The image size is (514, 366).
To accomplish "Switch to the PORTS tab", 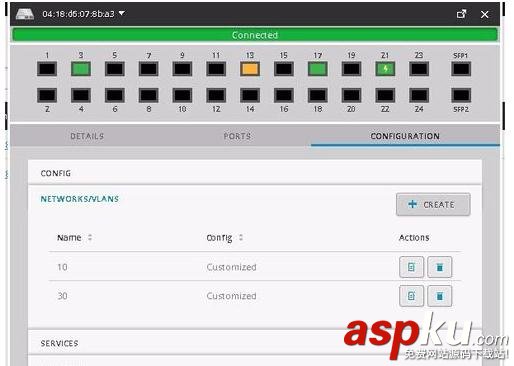I will [x=237, y=136].
